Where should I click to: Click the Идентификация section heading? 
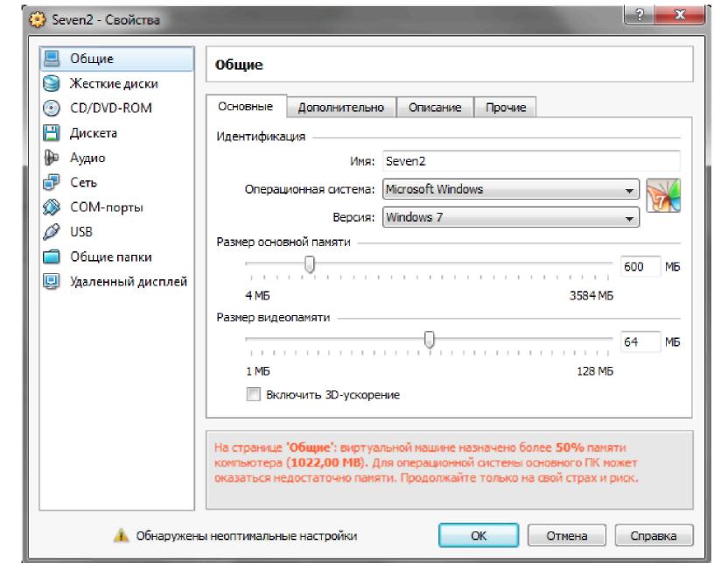261,137
